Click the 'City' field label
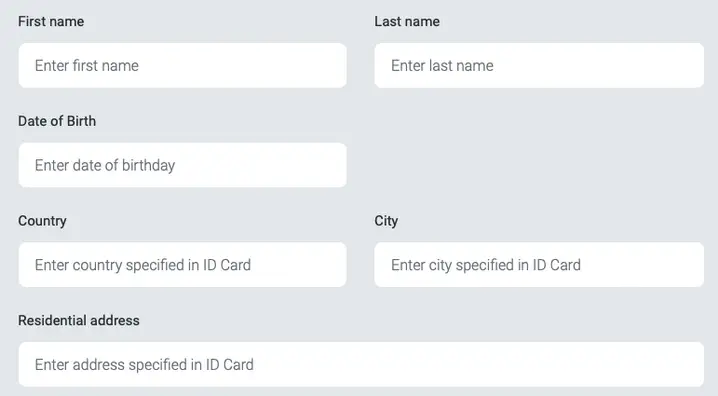The width and height of the screenshot is (718, 396). (x=386, y=221)
